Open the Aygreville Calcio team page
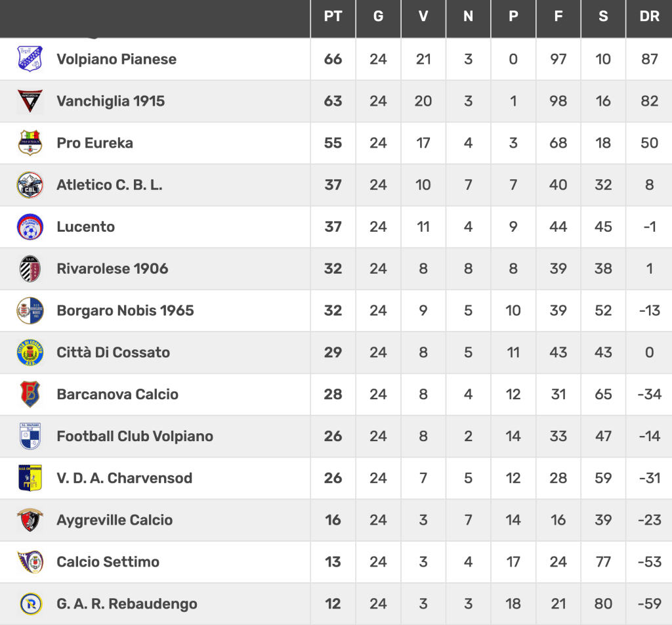The height and width of the screenshot is (625, 672). [115, 520]
